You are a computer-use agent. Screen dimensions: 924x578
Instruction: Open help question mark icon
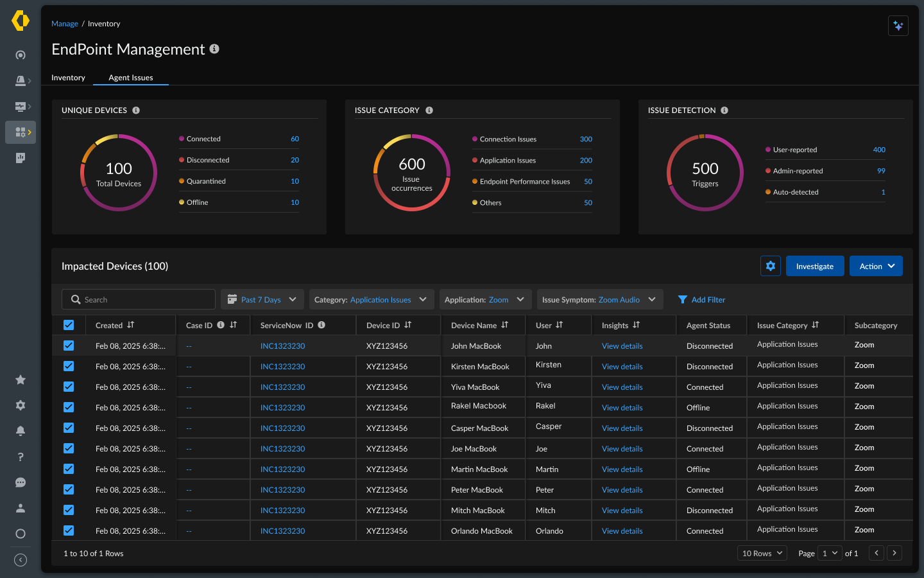pyautogui.click(x=21, y=457)
